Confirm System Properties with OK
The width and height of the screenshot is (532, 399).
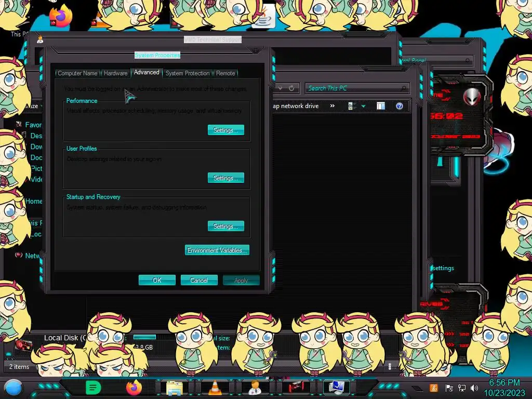(157, 280)
